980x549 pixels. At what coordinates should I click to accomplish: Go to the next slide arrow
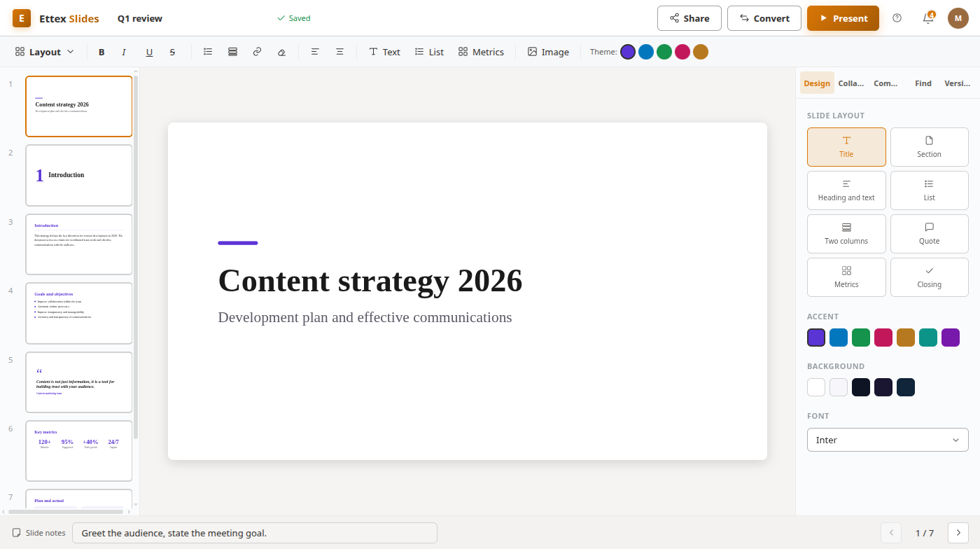(958, 533)
